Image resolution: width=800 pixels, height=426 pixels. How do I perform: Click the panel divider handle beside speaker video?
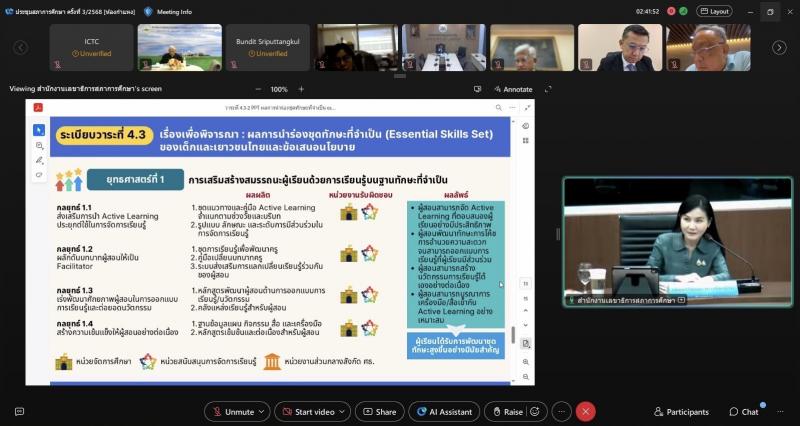click(558, 234)
